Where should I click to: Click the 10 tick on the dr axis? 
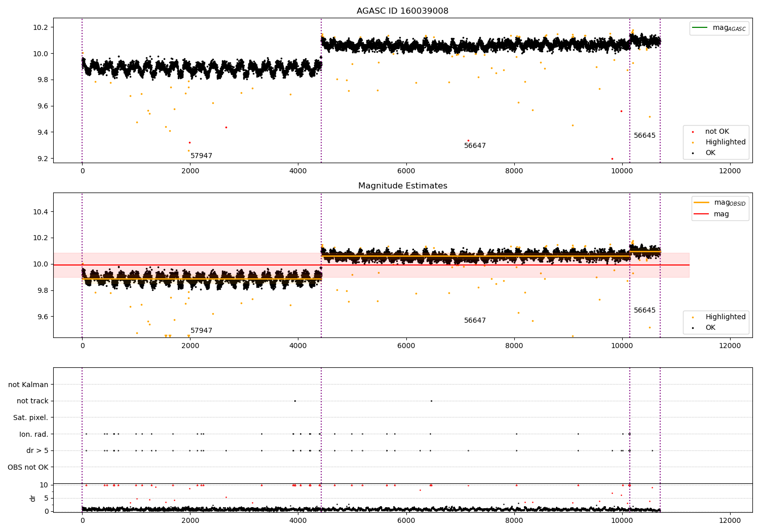tap(45, 485)
